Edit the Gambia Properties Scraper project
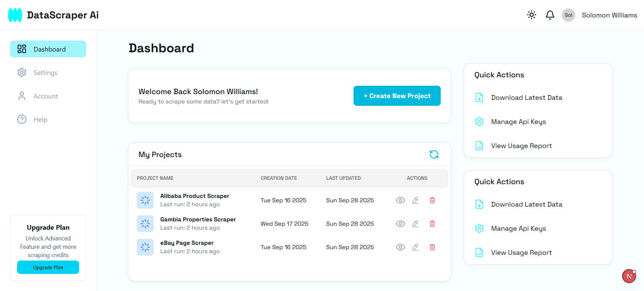 point(415,224)
